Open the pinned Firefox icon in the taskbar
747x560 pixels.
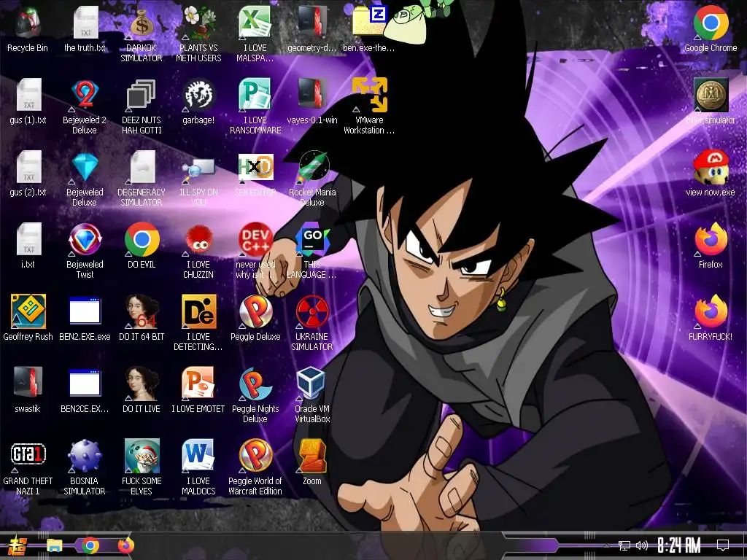[125, 545]
